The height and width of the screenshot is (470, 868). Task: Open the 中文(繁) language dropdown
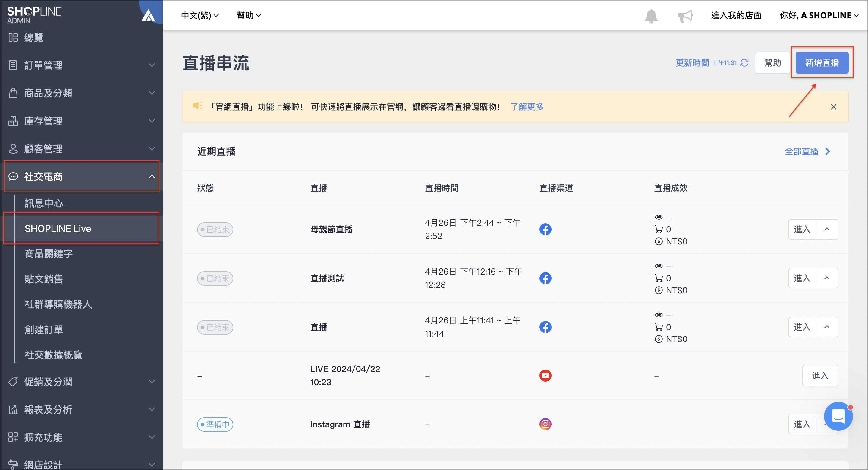[x=200, y=15]
